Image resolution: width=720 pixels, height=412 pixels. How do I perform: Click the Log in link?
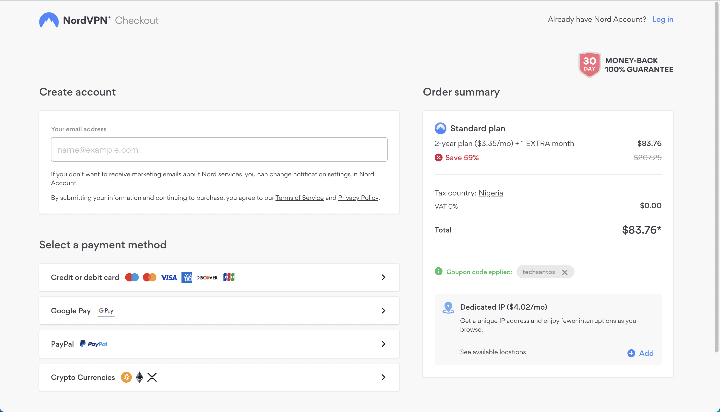[x=662, y=20]
